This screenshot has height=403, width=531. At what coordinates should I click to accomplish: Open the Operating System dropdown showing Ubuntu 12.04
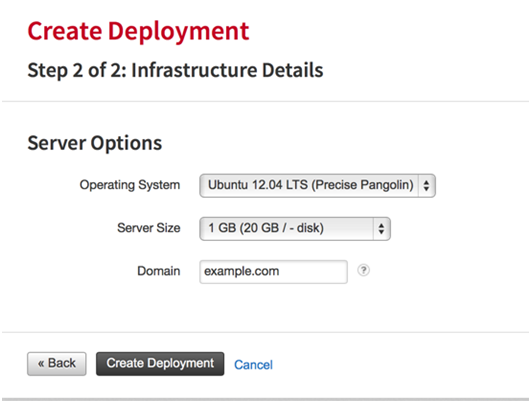[x=317, y=186]
